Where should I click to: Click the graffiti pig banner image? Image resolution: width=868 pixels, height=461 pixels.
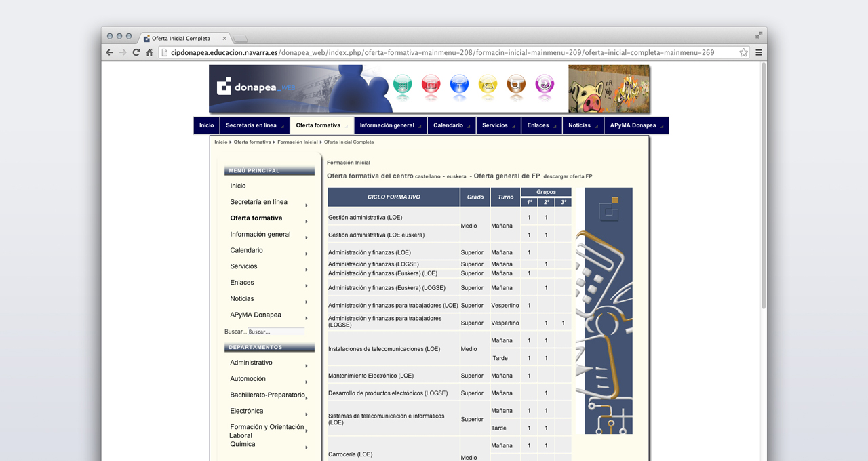[x=608, y=89]
